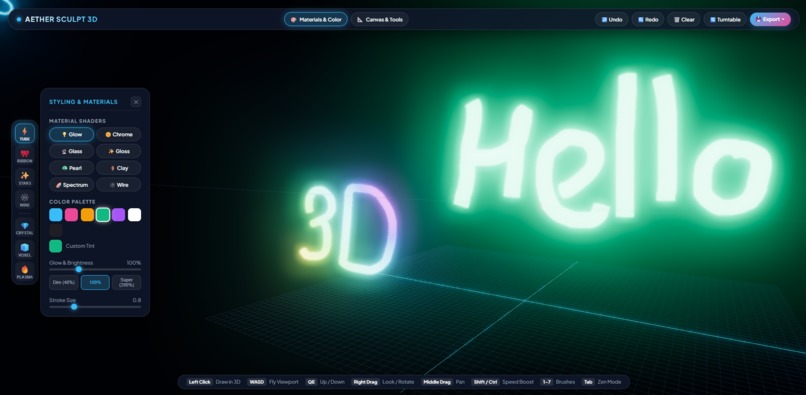Viewport: 806px width, 395px height.
Task: Click the WASD shortcut hint
Action: (273, 382)
